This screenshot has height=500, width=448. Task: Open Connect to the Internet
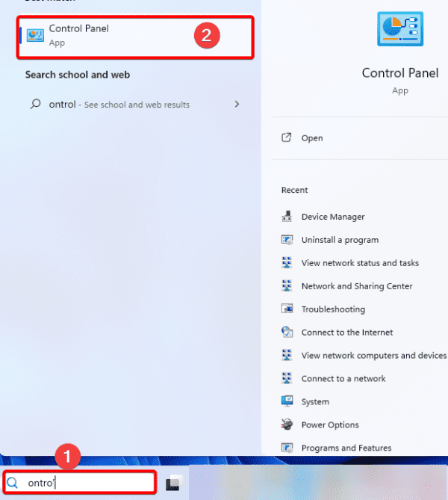click(x=347, y=333)
